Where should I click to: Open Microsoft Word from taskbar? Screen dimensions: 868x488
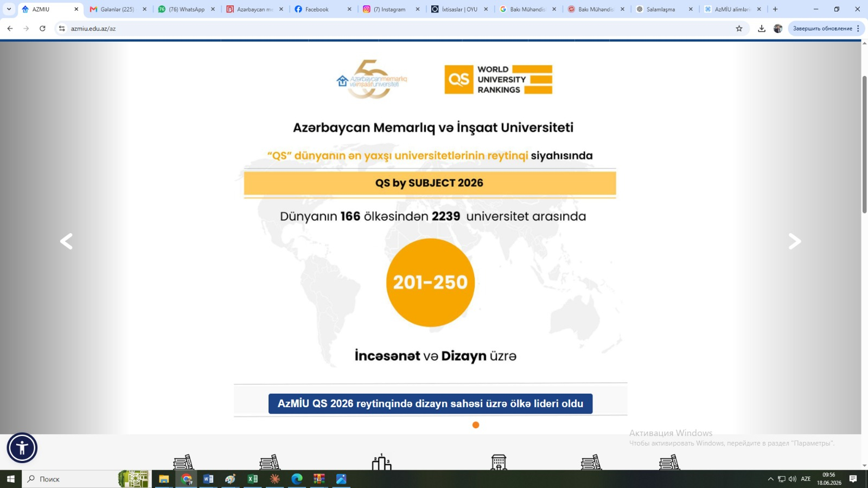[x=208, y=479]
